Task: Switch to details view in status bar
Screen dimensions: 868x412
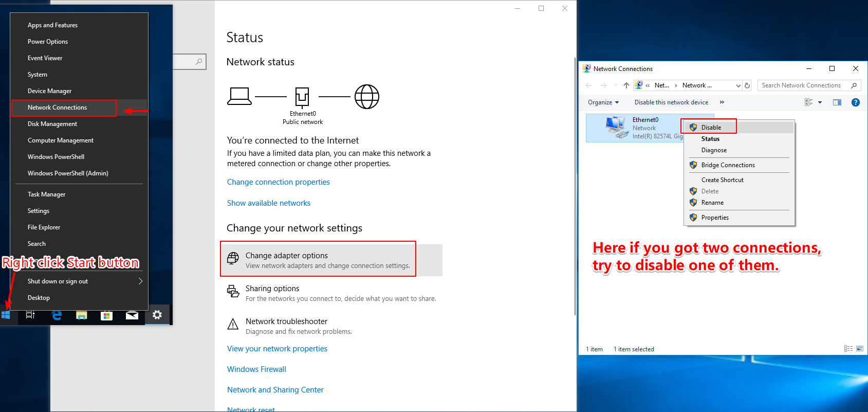Action: click(848, 349)
